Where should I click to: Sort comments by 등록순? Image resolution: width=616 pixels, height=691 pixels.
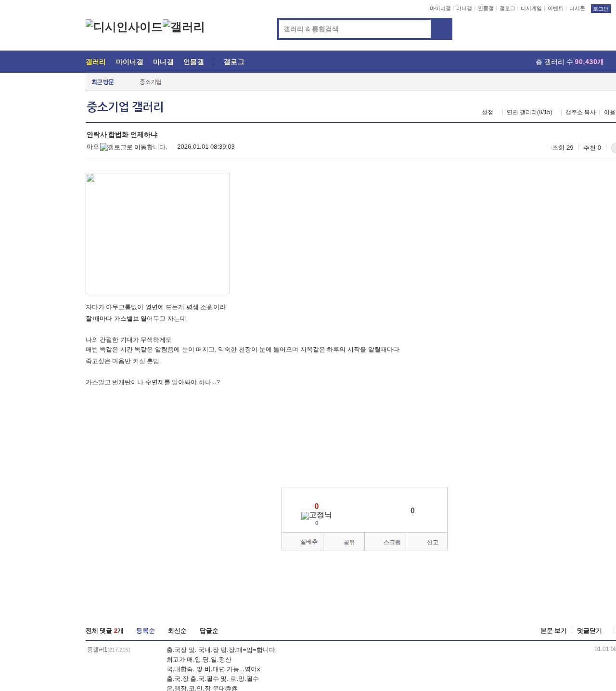tap(145, 631)
